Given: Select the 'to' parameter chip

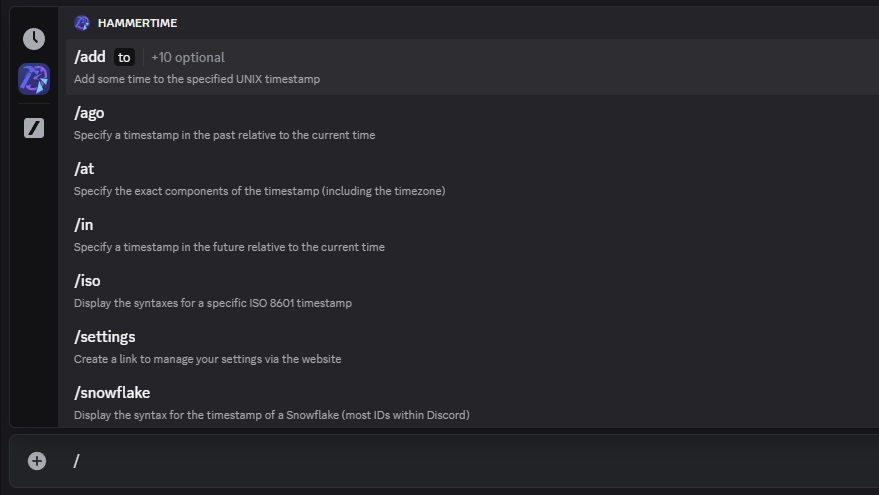Looking at the screenshot, I should coord(124,57).
